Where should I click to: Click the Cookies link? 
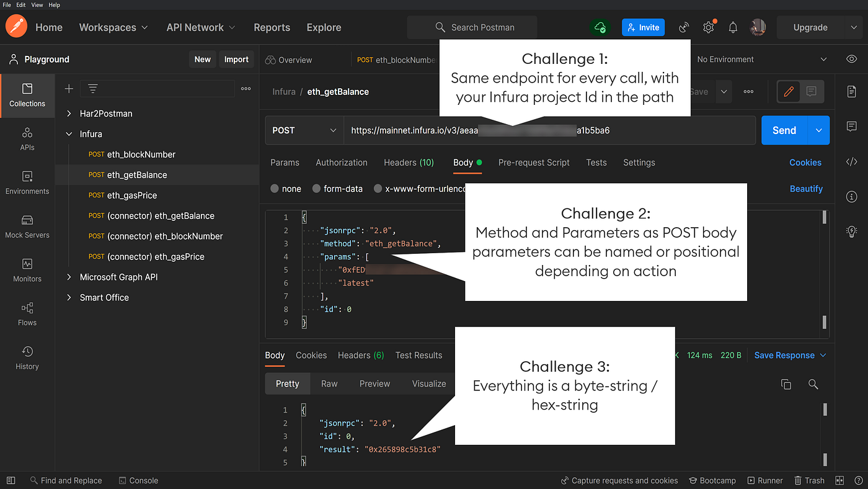(x=805, y=163)
